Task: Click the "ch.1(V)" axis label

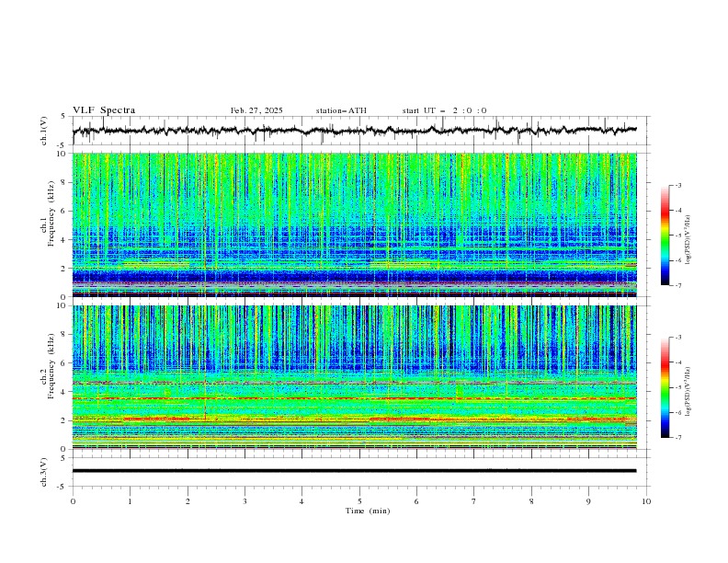Action: [x=44, y=131]
